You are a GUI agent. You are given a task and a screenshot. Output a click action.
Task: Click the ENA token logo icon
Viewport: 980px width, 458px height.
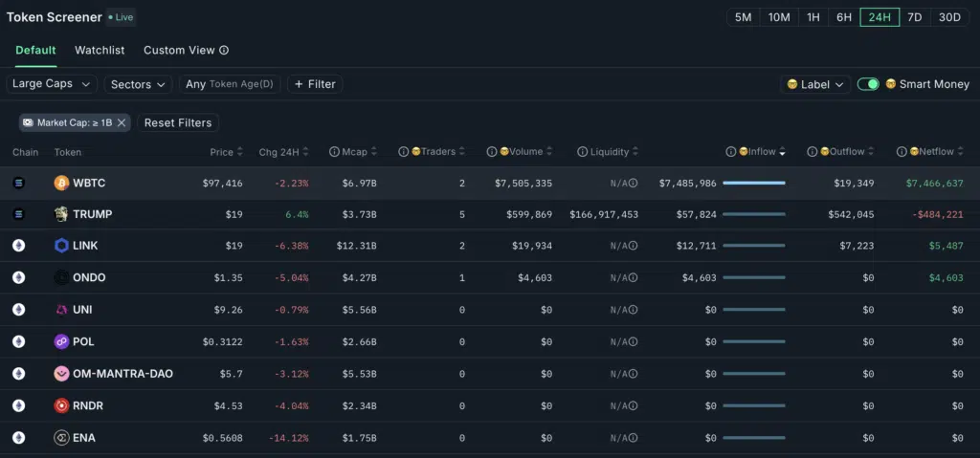click(61, 437)
